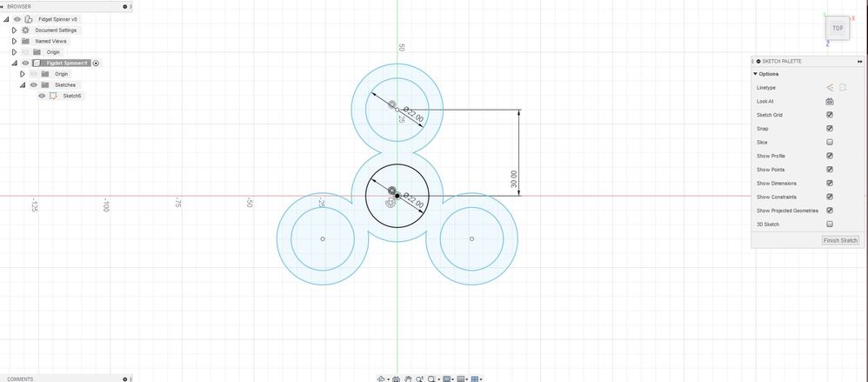Show the top-level Origin via eye icon
868x382 pixels.
click(25, 52)
